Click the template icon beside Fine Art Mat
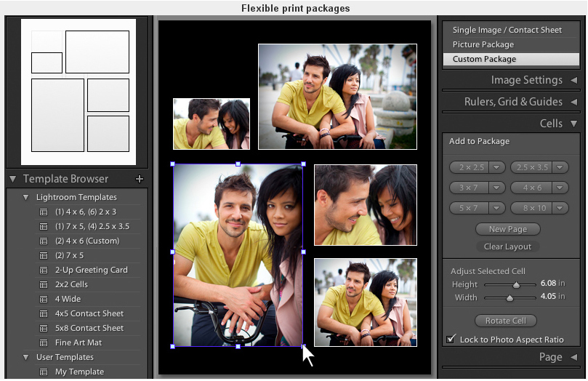Image resolution: width=588 pixels, height=381 pixels. pos(44,342)
